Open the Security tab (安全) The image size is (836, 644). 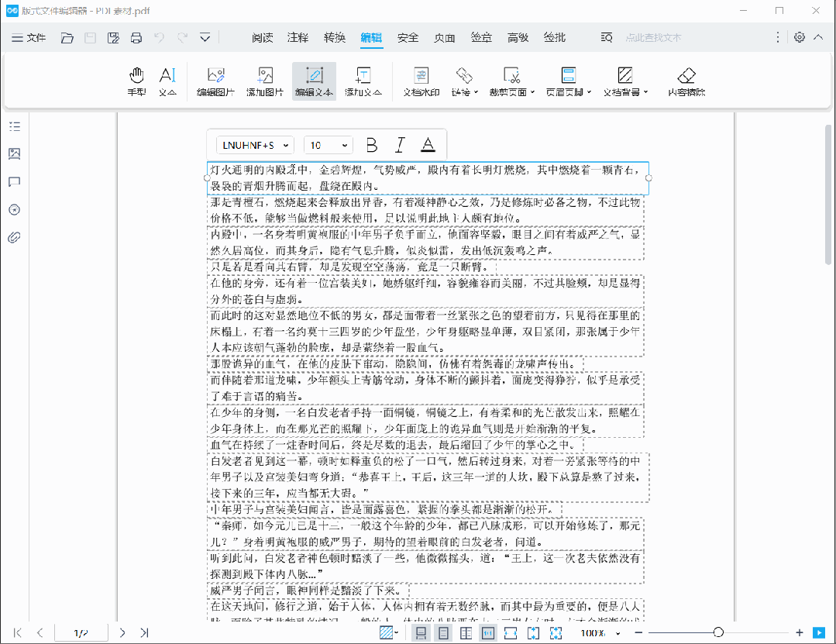point(408,37)
